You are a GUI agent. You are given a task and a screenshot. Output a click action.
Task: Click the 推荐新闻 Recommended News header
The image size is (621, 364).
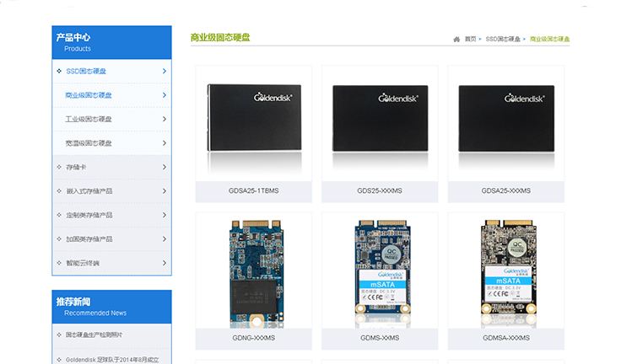coord(111,307)
